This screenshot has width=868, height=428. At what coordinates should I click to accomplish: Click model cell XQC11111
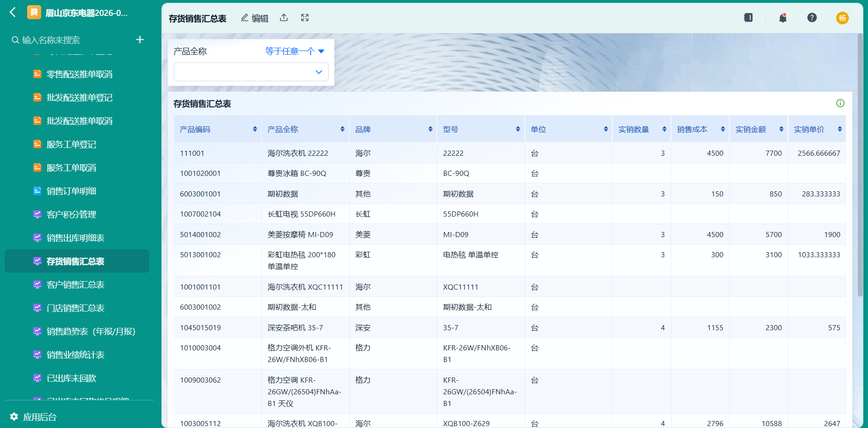click(x=460, y=287)
